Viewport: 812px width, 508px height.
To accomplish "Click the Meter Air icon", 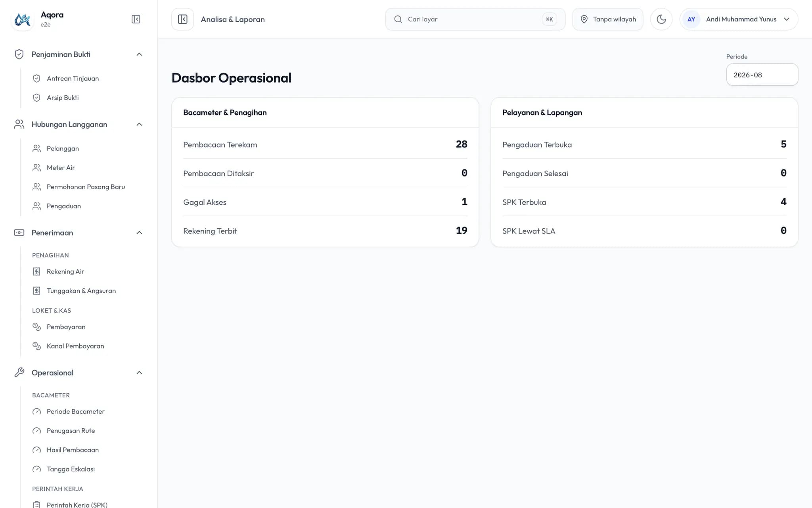I will coord(36,167).
